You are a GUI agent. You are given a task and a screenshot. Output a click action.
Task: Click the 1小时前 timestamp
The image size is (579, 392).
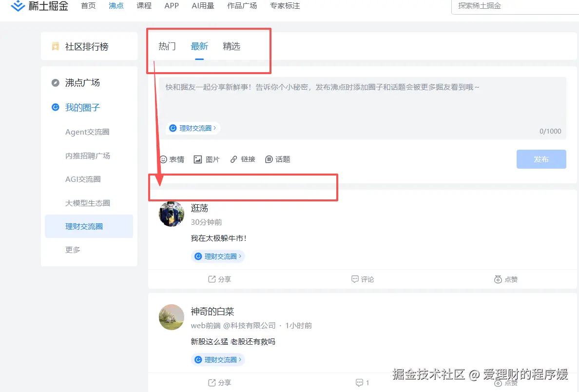pyautogui.click(x=298, y=326)
